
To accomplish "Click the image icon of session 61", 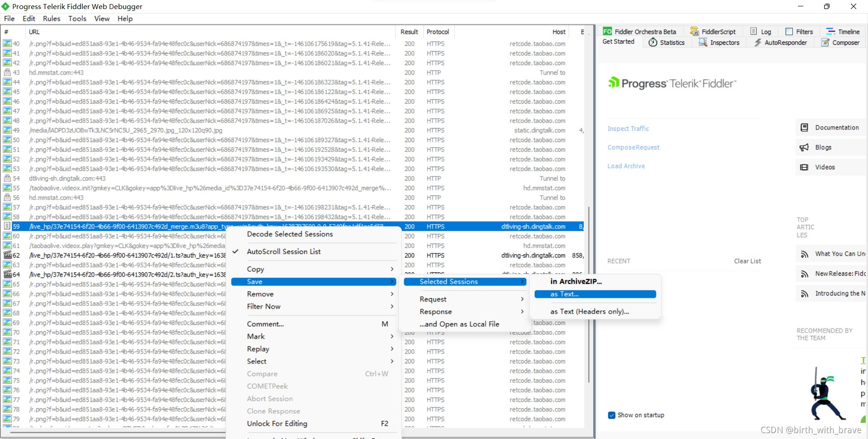I will (7, 246).
